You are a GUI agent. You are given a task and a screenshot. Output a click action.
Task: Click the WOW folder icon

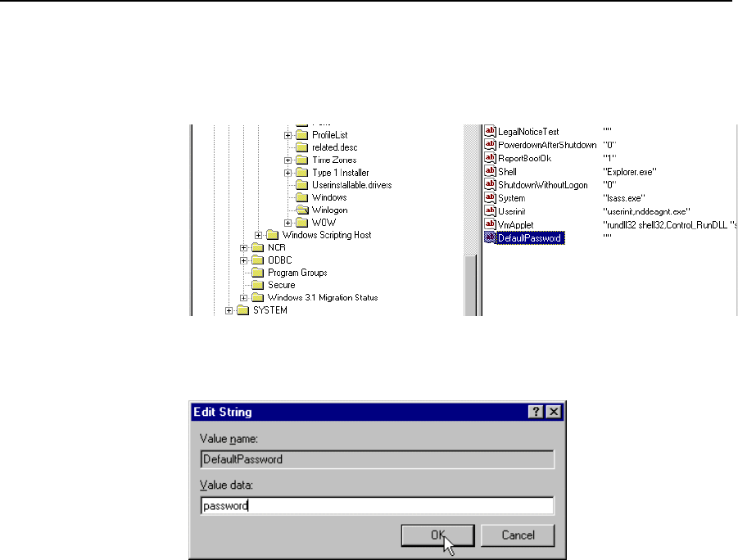point(301,223)
